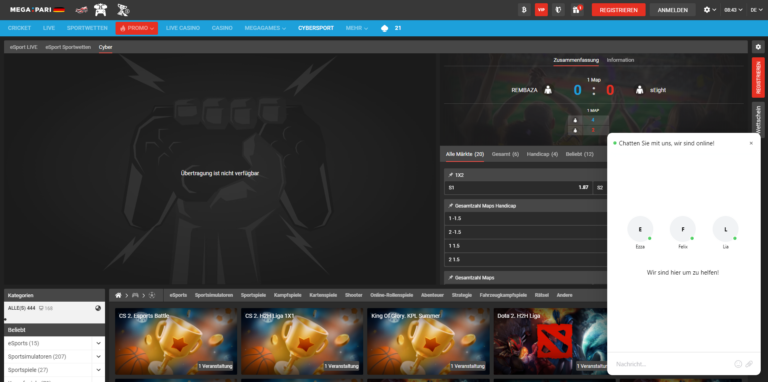Click the soccer ball breadcrumb icon
The image size is (768, 382).
click(152, 295)
